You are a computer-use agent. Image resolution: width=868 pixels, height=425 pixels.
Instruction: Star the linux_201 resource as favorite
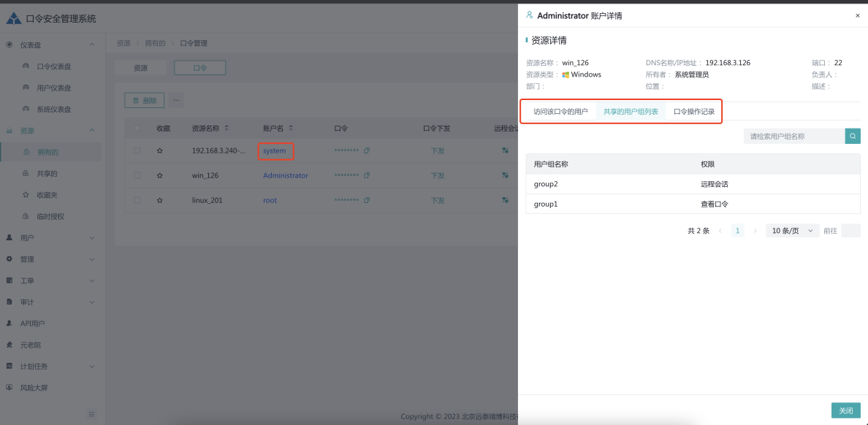160,200
